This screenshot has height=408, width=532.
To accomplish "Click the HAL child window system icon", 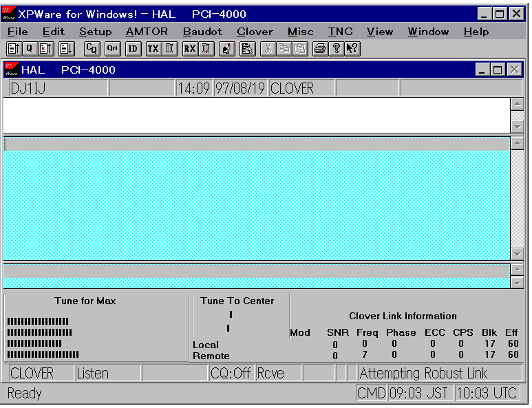I will click(12, 69).
